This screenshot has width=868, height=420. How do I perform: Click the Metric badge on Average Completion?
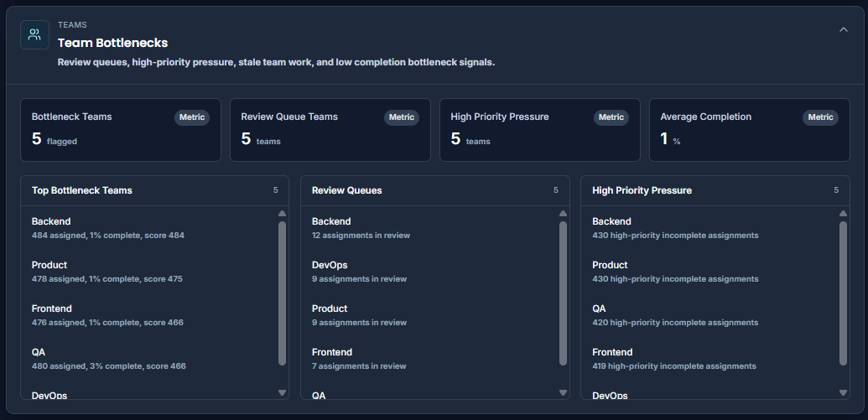click(x=820, y=117)
